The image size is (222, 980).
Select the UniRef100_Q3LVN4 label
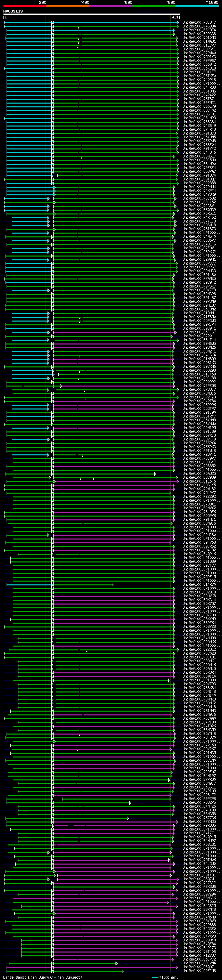click(199, 963)
